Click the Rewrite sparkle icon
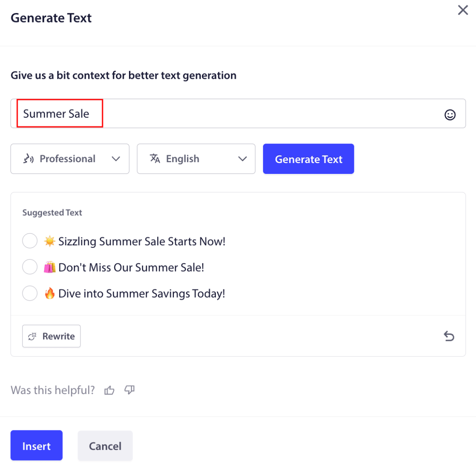The width and height of the screenshot is (476, 468). click(x=32, y=337)
